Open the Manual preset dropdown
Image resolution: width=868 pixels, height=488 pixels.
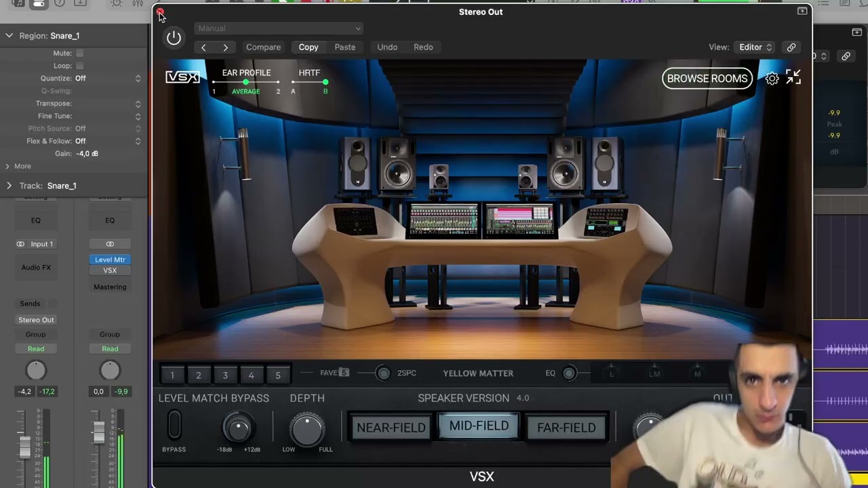click(x=279, y=28)
